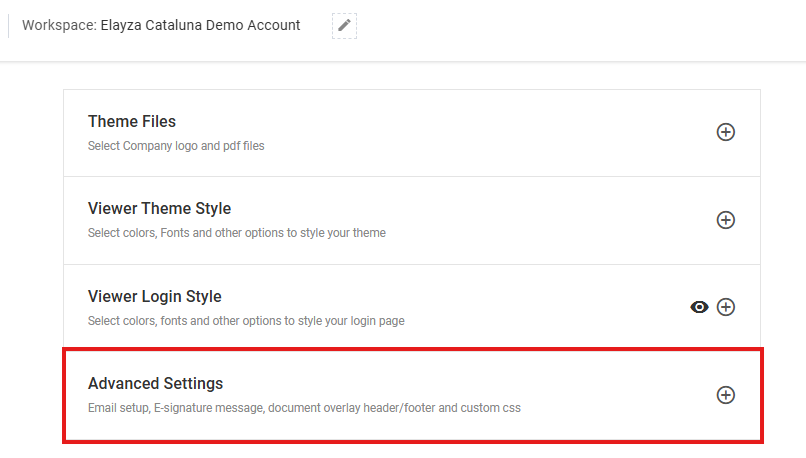Select the Elayza Cataluna Demo Account name
Viewport: 806px width, 458px height.
(x=200, y=25)
